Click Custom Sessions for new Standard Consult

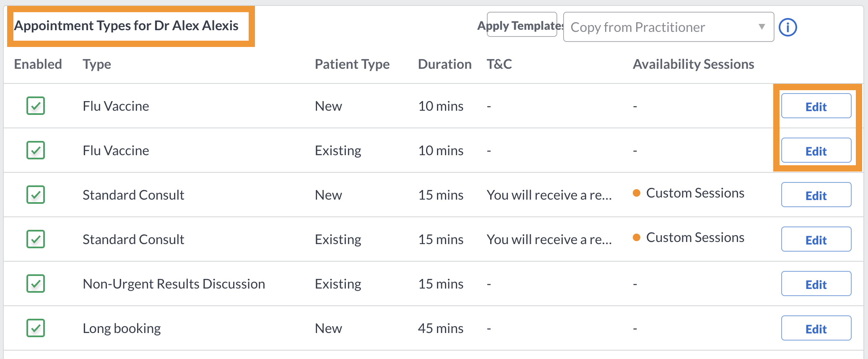[694, 193]
